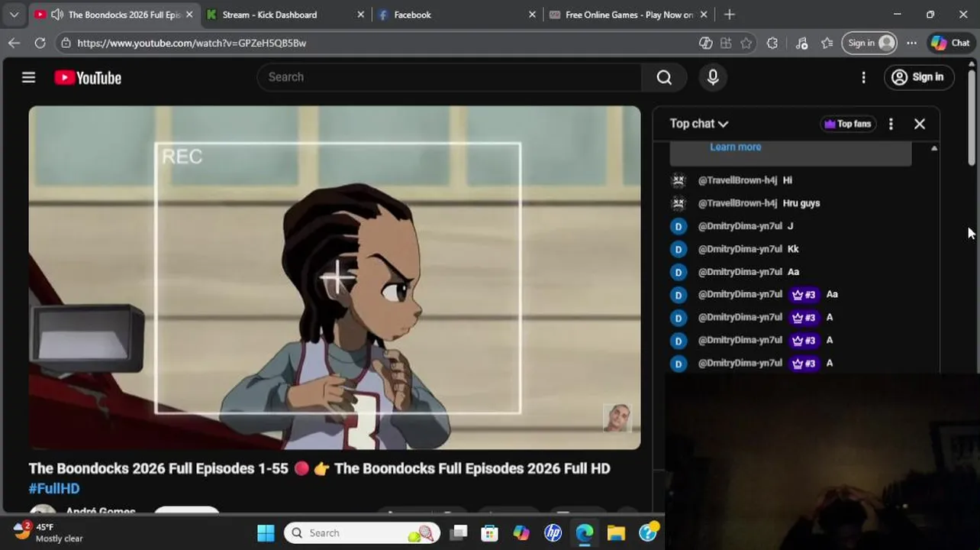Launch Microsoft Store from the taskbar
The height and width of the screenshot is (550, 980).
click(489, 533)
